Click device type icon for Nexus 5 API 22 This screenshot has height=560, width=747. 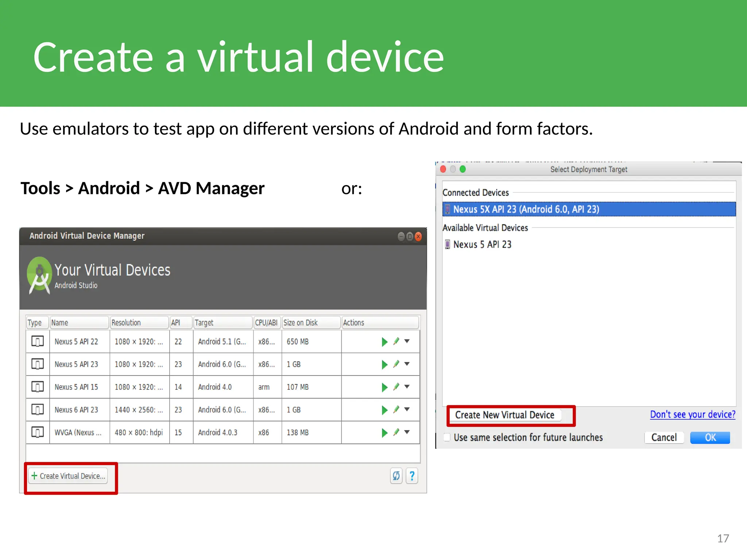38,341
